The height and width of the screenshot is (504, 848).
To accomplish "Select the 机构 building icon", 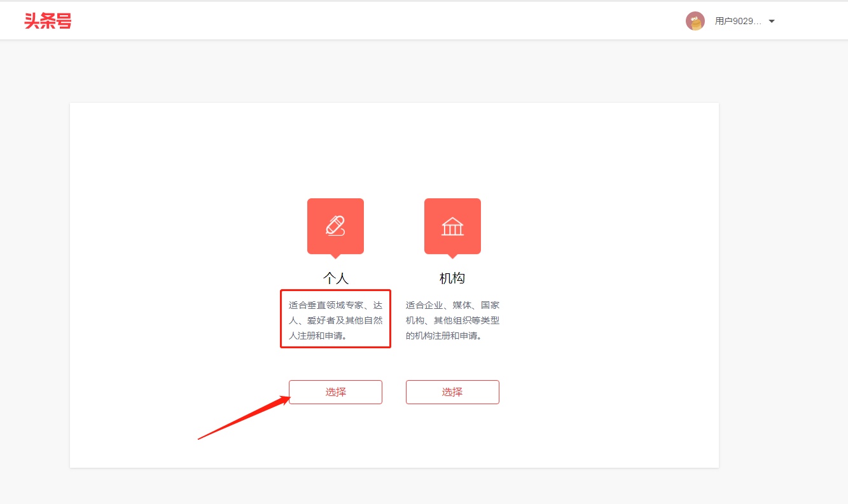I will (452, 226).
